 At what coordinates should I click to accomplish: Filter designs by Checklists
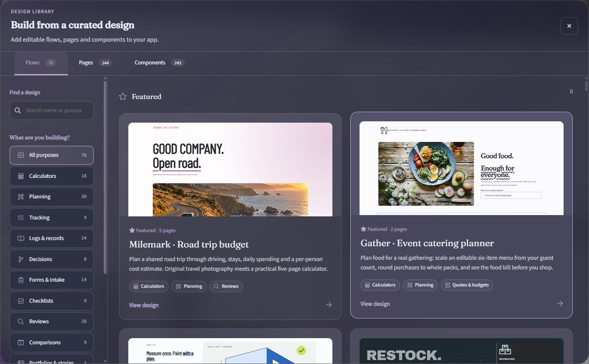(x=52, y=301)
